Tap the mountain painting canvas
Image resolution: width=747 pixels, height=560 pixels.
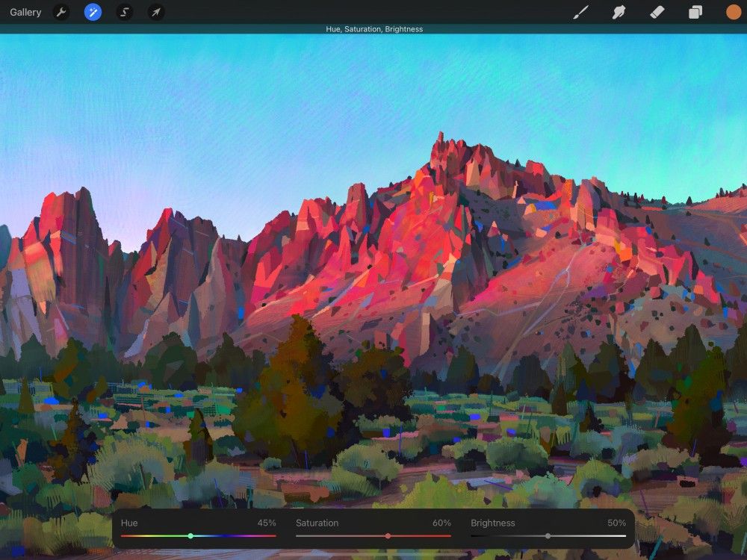coord(373,261)
